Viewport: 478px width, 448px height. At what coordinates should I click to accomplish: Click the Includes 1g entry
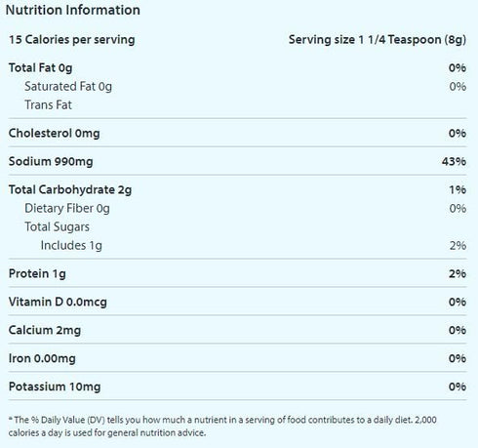point(71,246)
